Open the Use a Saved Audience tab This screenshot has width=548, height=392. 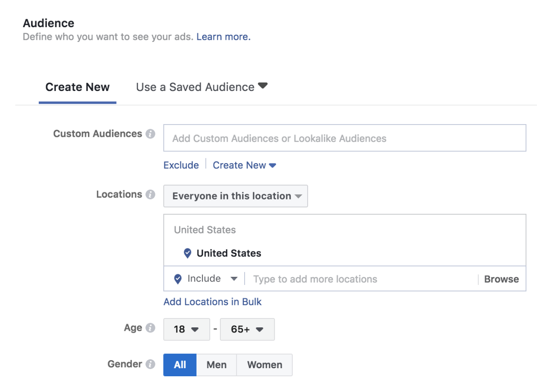(x=202, y=87)
